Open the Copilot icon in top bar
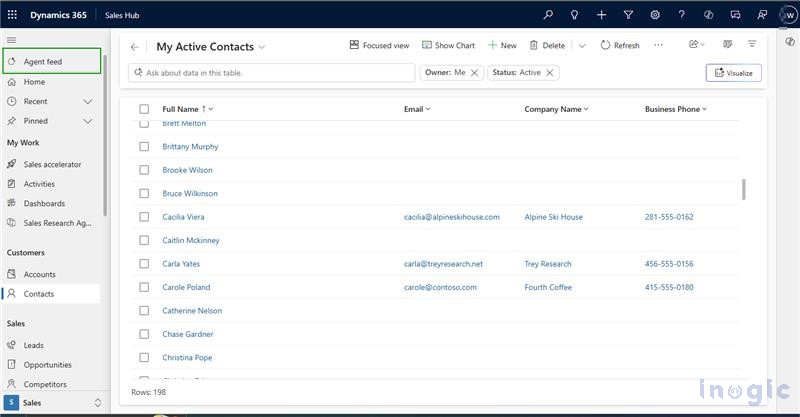 point(709,15)
